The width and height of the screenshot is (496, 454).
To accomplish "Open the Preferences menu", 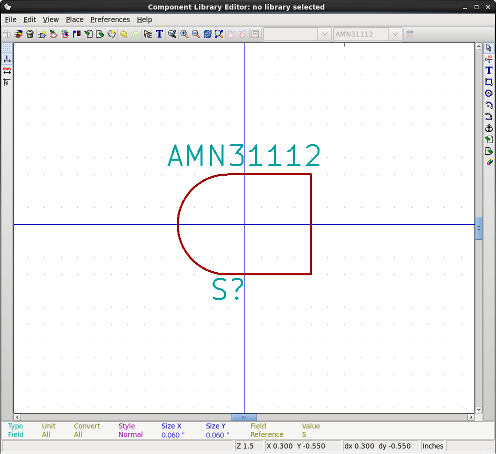I will click(110, 20).
